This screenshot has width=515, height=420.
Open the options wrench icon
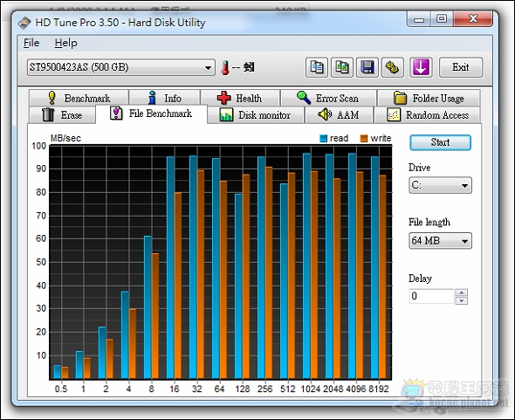[x=393, y=68]
